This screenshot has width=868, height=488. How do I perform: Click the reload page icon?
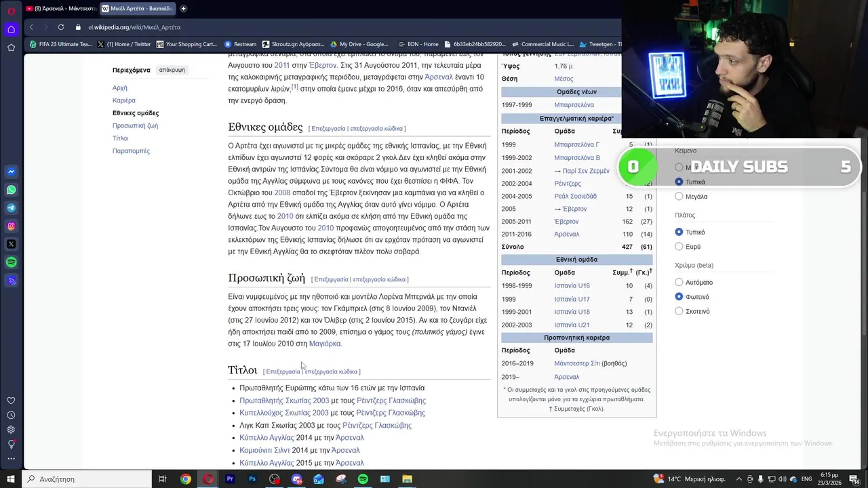pos(61,27)
